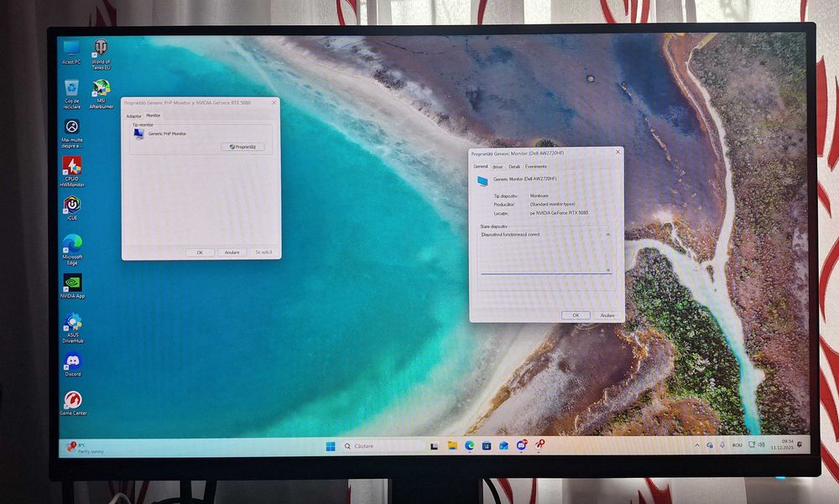Close the Generic PnP Monitor properties dialog
This screenshot has height=504, width=839.
point(274,102)
